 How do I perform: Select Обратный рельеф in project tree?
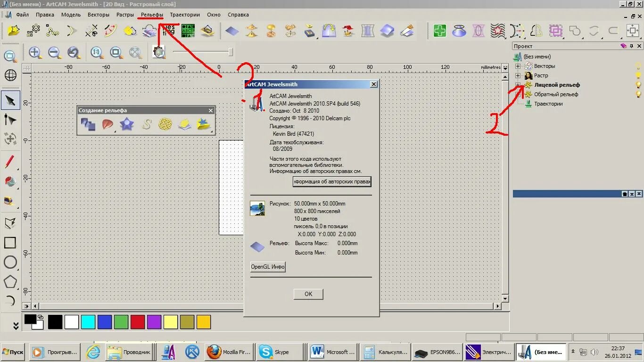pyautogui.click(x=556, y=94)
